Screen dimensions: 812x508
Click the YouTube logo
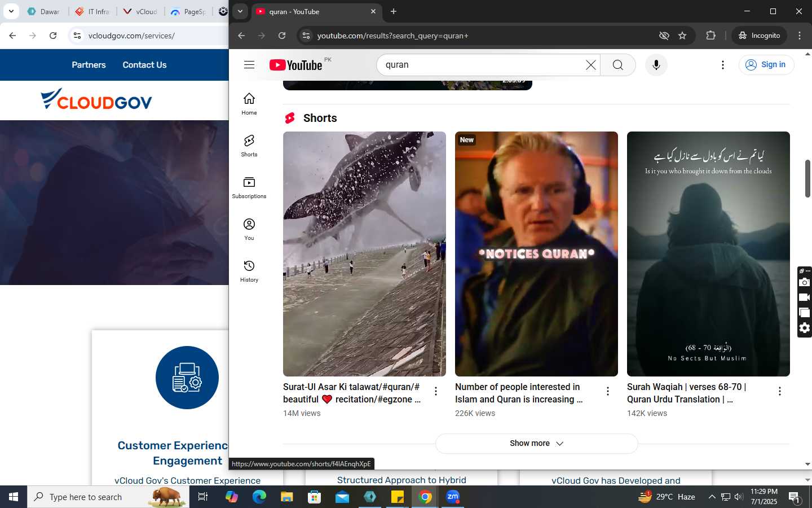tap(296, 65)
